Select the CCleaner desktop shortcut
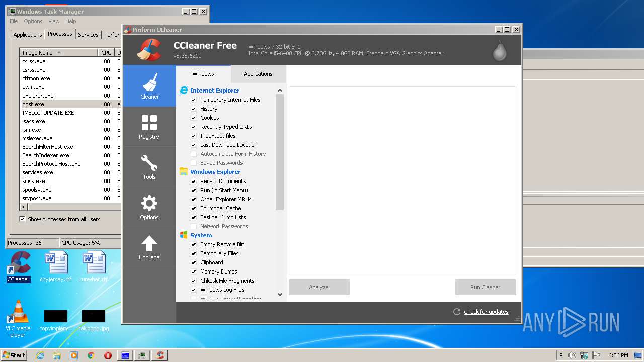This screenshot has height=362, width=644. click(19, 267)
